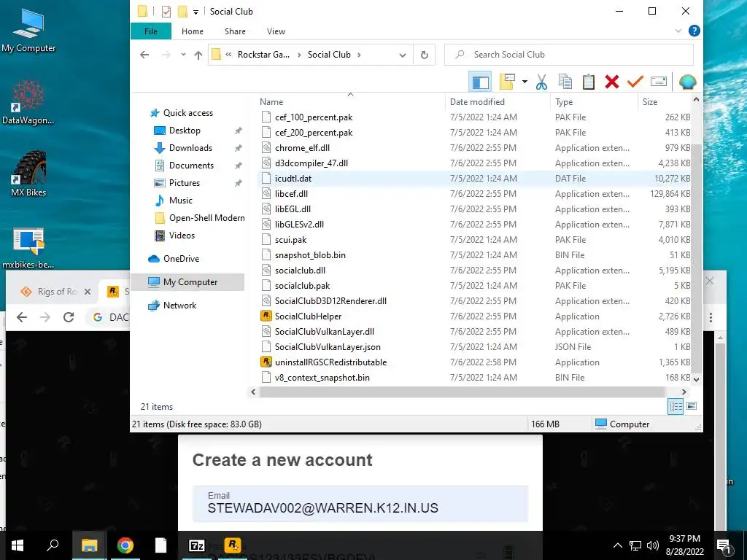Go up one folder level
This screenshot has height=560, width=747.
tap(198, 55)
